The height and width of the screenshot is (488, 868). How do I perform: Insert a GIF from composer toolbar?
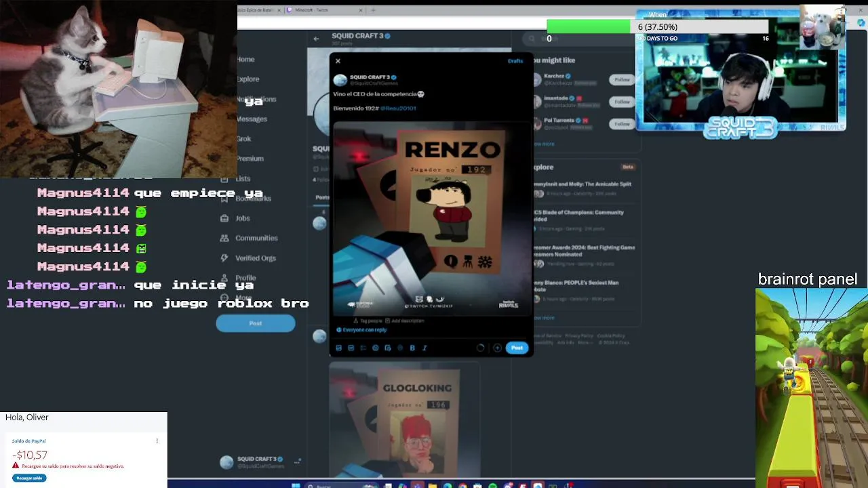tap(351, 348)
